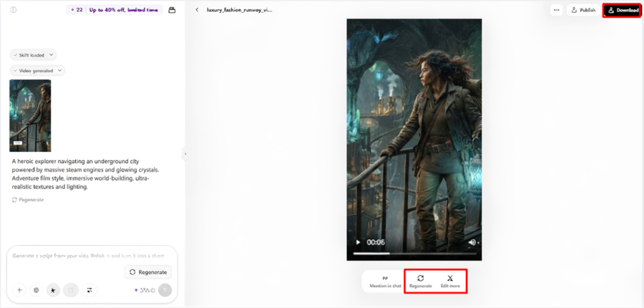Screen dimensions: 644x308
Task: Open the three-dots more options menu
Action: point(557,10)
